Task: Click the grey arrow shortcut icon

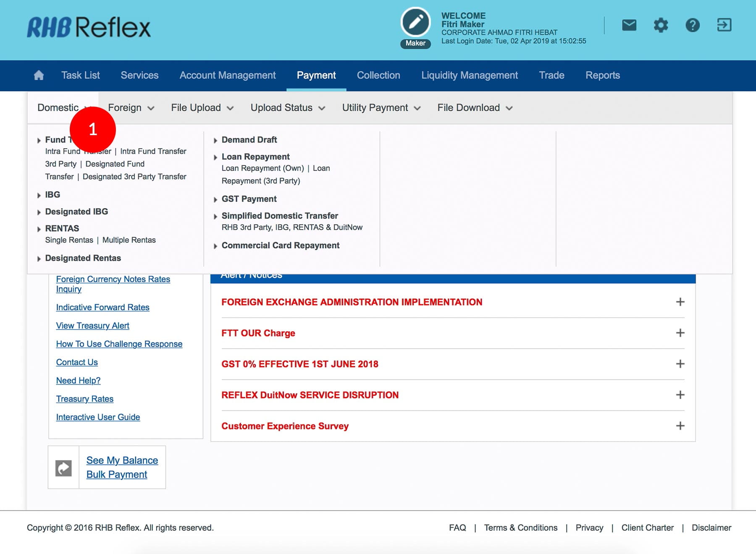Action: (63, 468)
